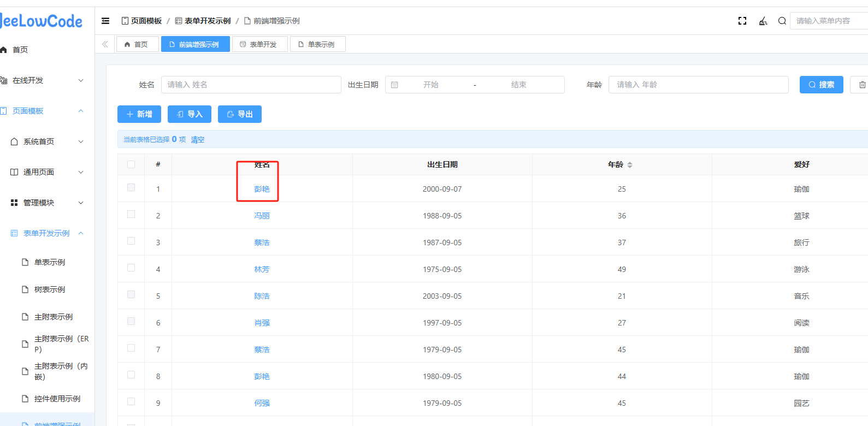Toggle the select-all checkbox in table header
The width and height of the screenshot is (868, 426).
pyautogui.click(x=131, y=164)
